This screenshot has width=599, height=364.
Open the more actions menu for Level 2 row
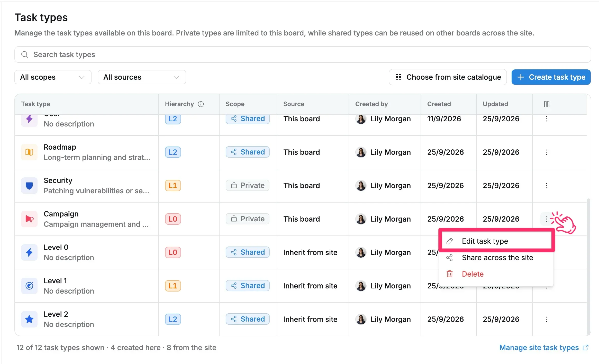pos(547,319)
